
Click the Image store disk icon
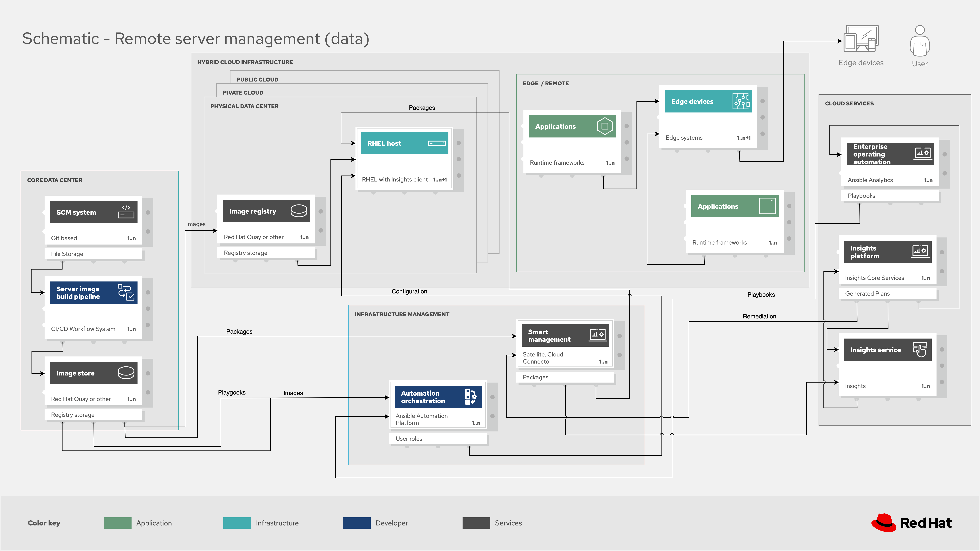point(126,373)
